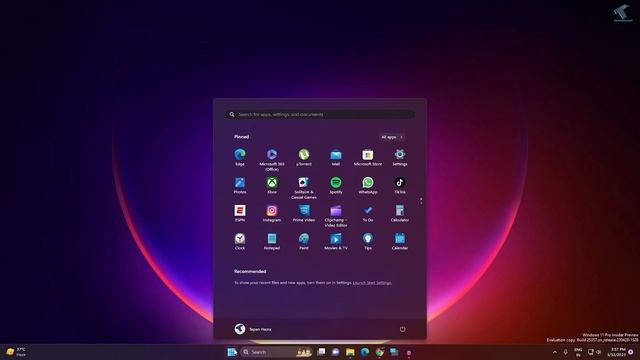Go to next page of pinned apps
The image size is (640, 360).
click(421, 203)
